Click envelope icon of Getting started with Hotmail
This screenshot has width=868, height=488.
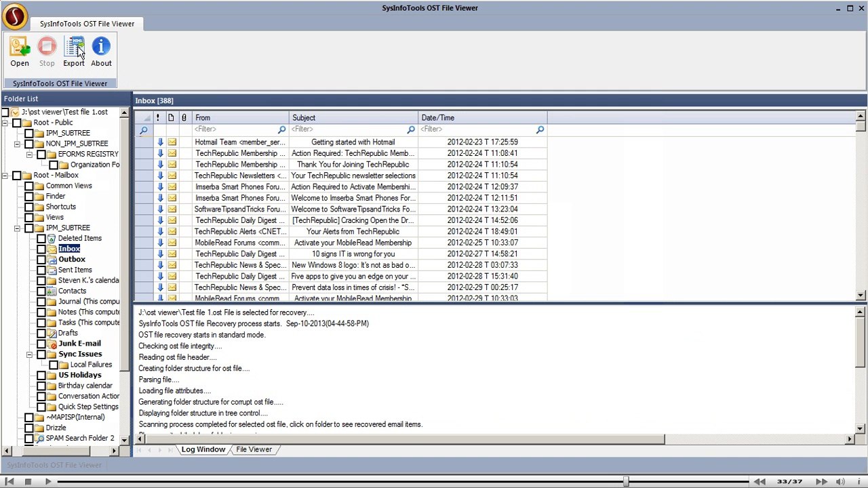[x=172, y=142]
